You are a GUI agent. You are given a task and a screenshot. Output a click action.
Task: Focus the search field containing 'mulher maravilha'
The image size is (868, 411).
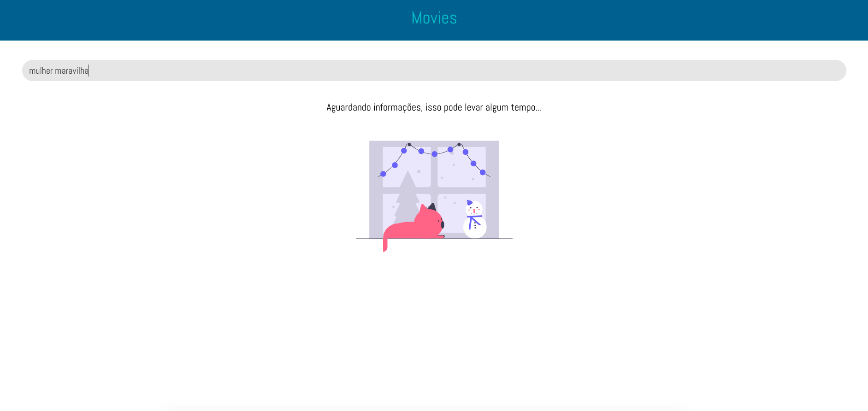pos(434,70)
